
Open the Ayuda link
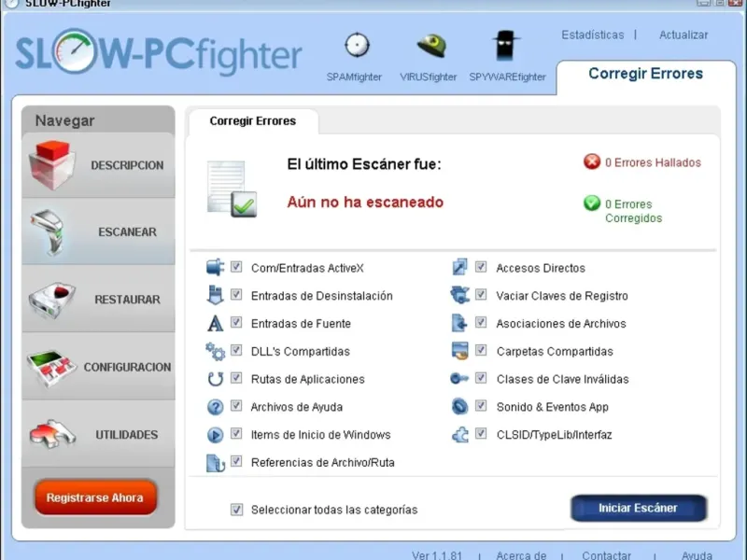[x=697, y=555]
